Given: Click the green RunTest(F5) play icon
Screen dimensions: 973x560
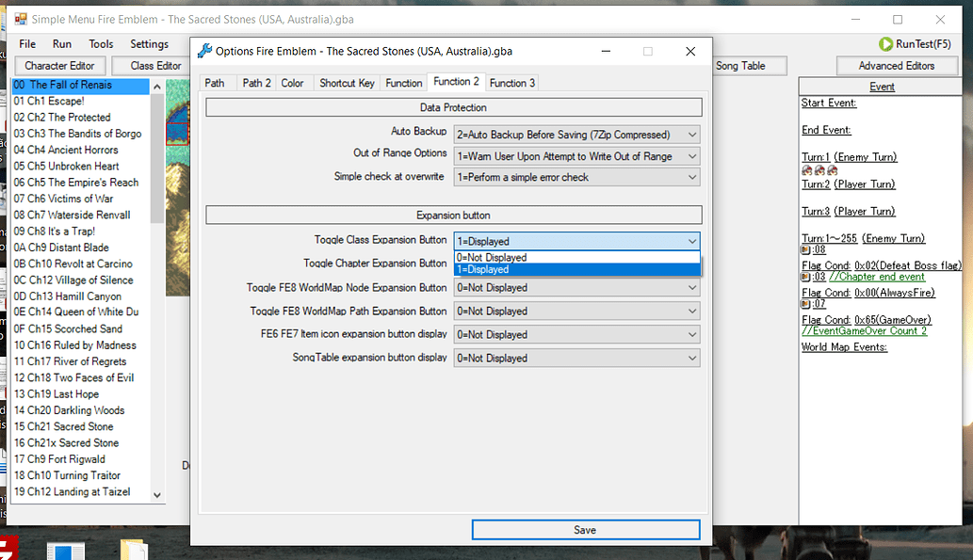Looking at the screenshot, I should click(x=886, y=43).
